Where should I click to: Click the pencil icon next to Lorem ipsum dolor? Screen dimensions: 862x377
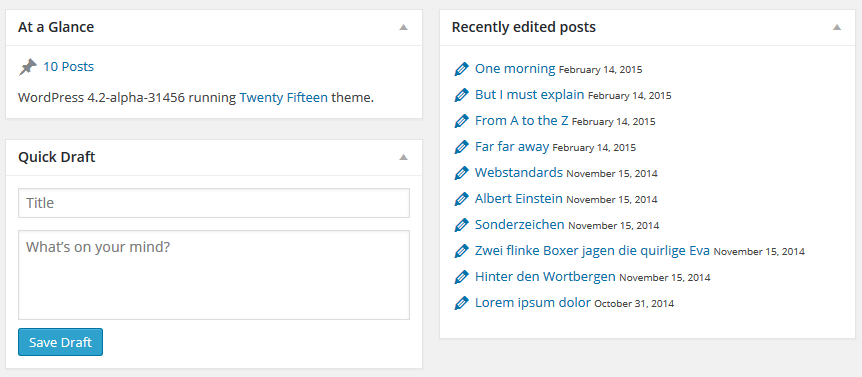461,303
